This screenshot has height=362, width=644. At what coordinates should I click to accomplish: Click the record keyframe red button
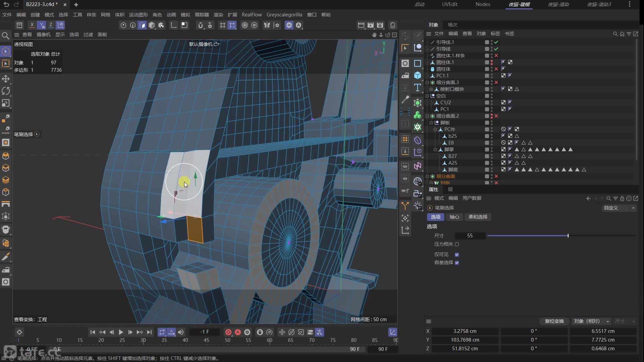coord(228,332)
